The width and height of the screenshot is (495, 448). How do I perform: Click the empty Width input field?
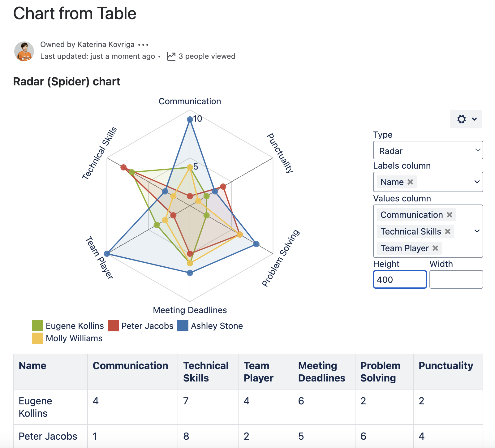point(456,279)
